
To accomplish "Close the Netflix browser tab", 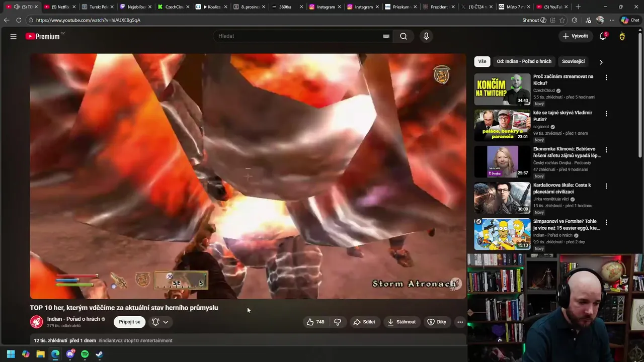I will point(73,7).
